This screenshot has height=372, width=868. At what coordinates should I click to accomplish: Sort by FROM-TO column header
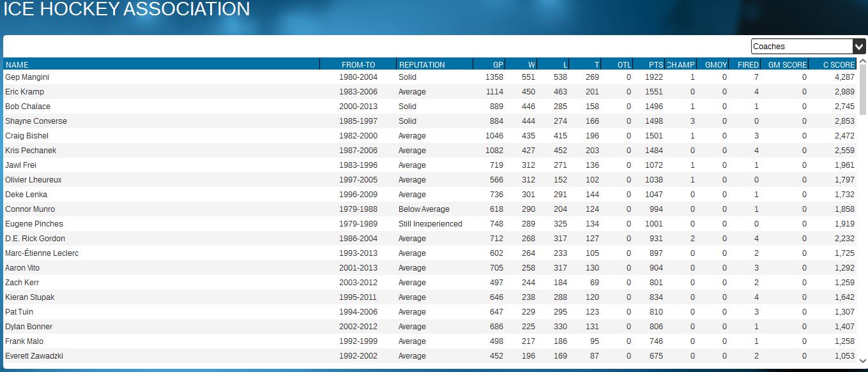pyautogui.click(x=358, y=64)
